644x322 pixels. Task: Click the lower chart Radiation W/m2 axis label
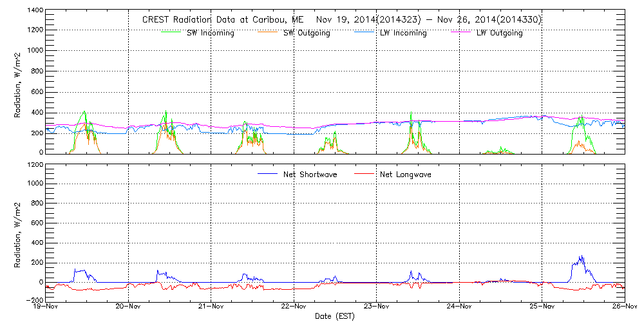pyautogui.click(x=17, y=232)
